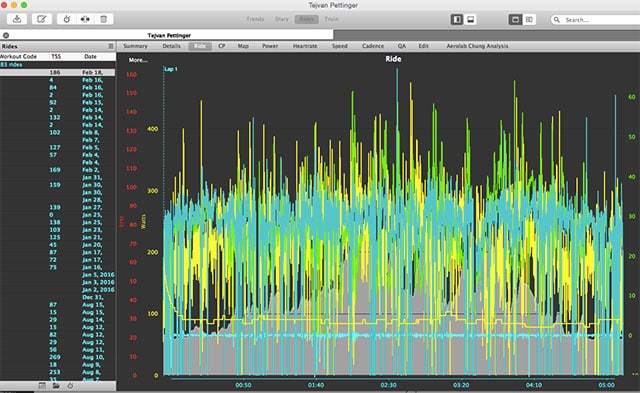This screenshot has height=393, width=640.
Task: Select the ride with TSS 159 on Jan 30
Action: 58,185
